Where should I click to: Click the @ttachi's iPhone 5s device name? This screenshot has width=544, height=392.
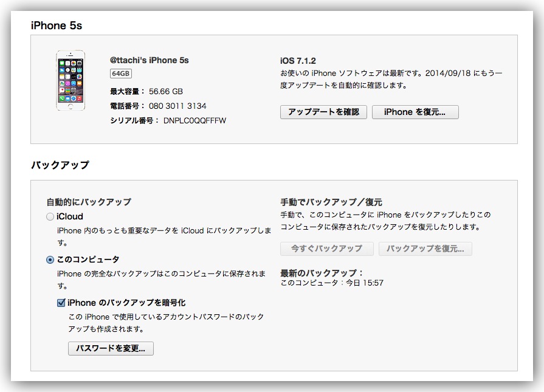[x=150, y=60]
